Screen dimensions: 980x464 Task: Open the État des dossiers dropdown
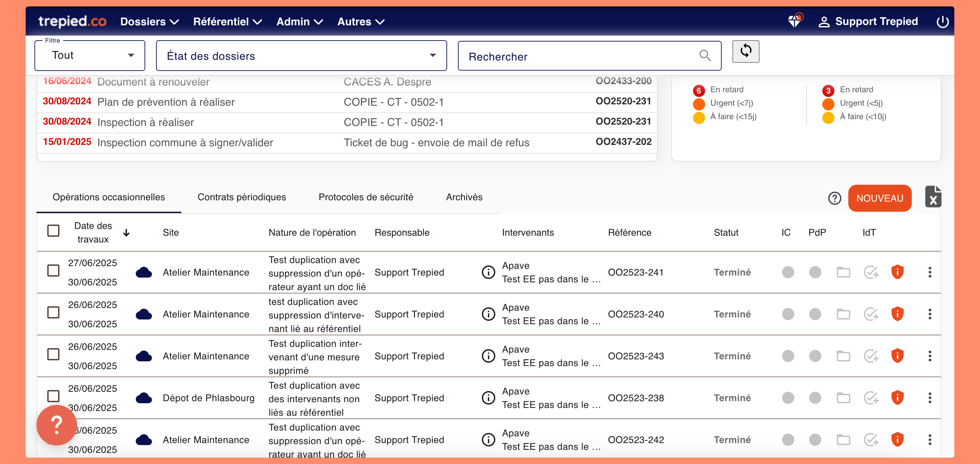(301, 55)
